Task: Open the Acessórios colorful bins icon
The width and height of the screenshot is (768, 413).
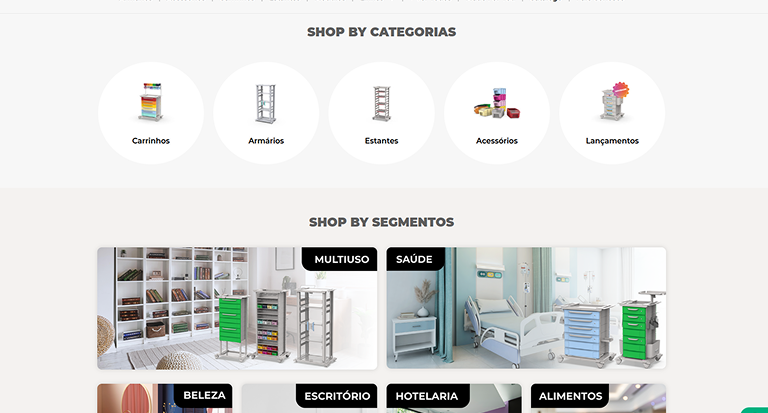Action: (497, 103)
